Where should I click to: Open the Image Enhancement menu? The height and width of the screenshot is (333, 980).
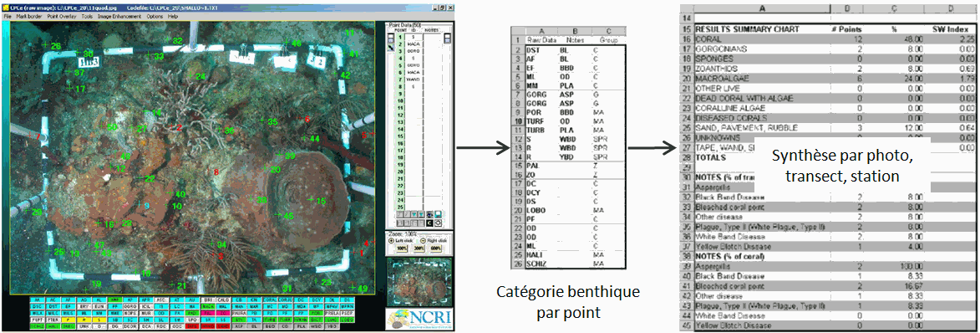pyautogui.click(x=119, y=16)
